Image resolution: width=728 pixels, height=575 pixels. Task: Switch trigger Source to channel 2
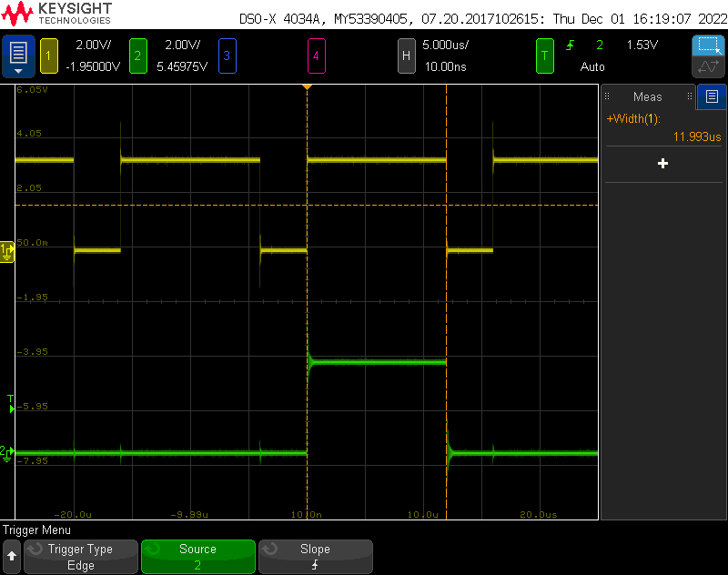click(x=197, y=557)
